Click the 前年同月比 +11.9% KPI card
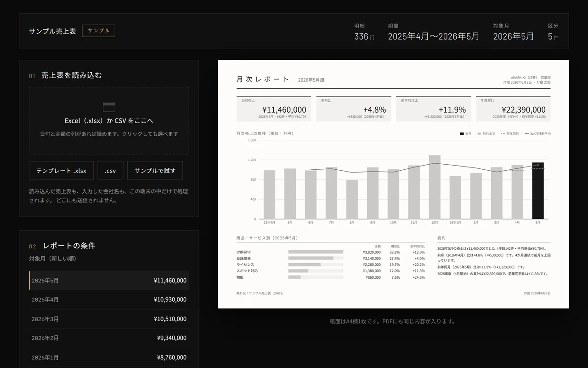Viewport: 588px width, 368px height. click(433, 109)
